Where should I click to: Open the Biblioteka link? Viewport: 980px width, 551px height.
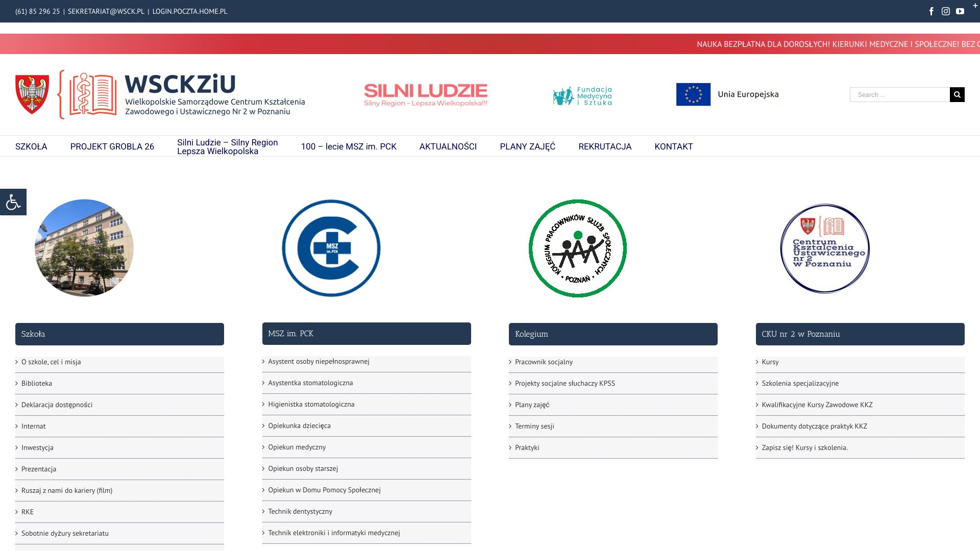[37, 383]
